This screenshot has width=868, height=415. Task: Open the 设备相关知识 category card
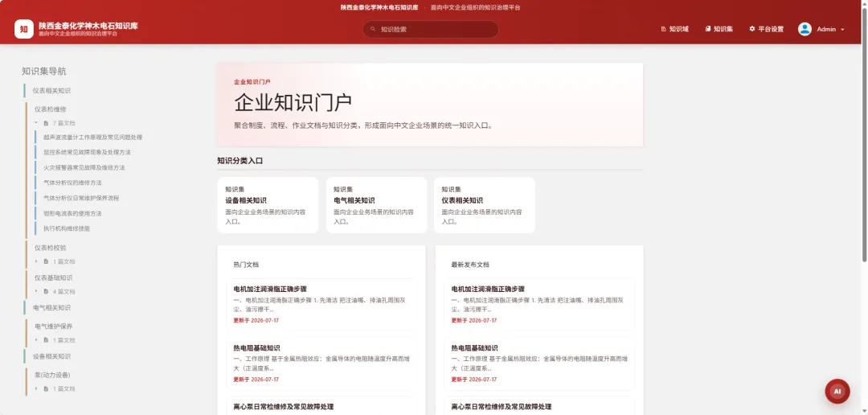pyautogui.click(x=268, y=205)
